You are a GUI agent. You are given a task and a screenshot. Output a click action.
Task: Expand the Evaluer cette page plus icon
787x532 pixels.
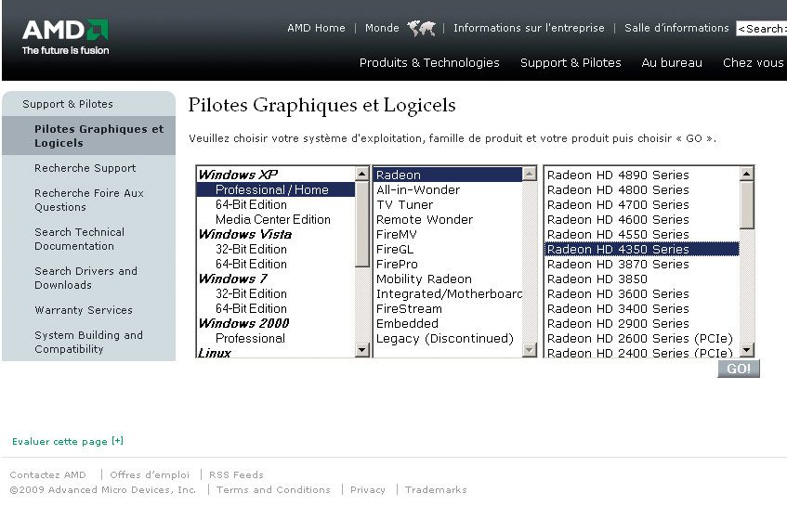pos(117,441)
